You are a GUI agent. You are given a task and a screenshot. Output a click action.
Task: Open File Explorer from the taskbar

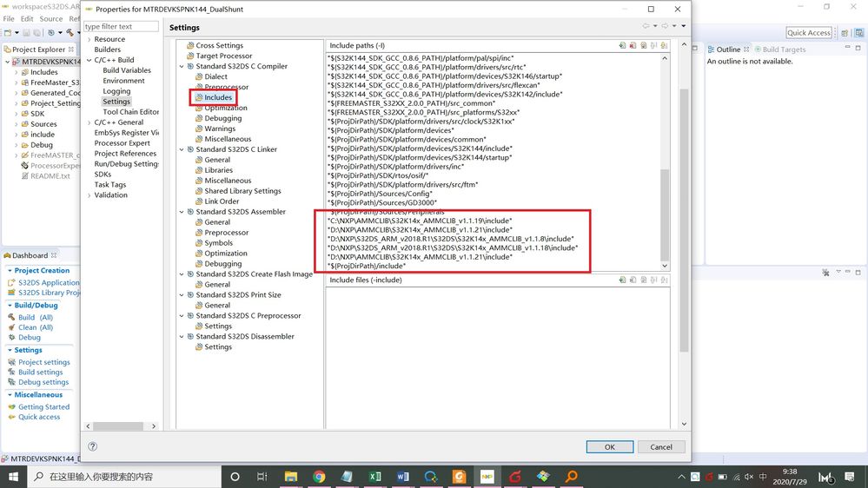[290, 477]
